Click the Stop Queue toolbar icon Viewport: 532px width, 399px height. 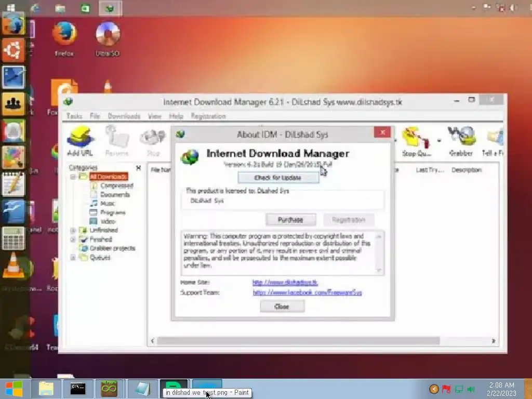point(417,141)
